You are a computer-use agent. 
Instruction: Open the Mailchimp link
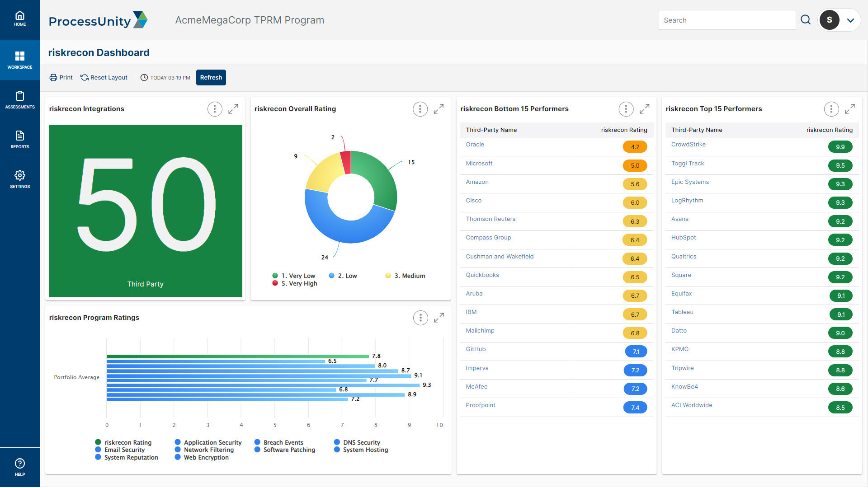480,331
